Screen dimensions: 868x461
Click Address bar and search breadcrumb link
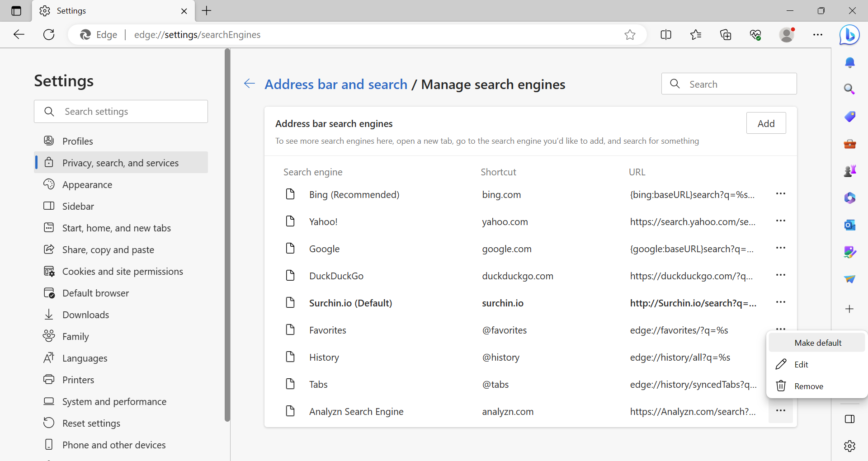pyautogui.click(x=336, y=85)
